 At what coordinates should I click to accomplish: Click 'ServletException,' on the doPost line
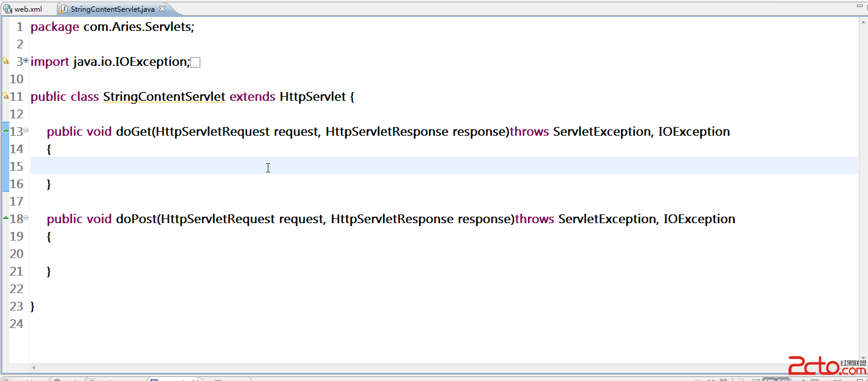coord(608,219)
